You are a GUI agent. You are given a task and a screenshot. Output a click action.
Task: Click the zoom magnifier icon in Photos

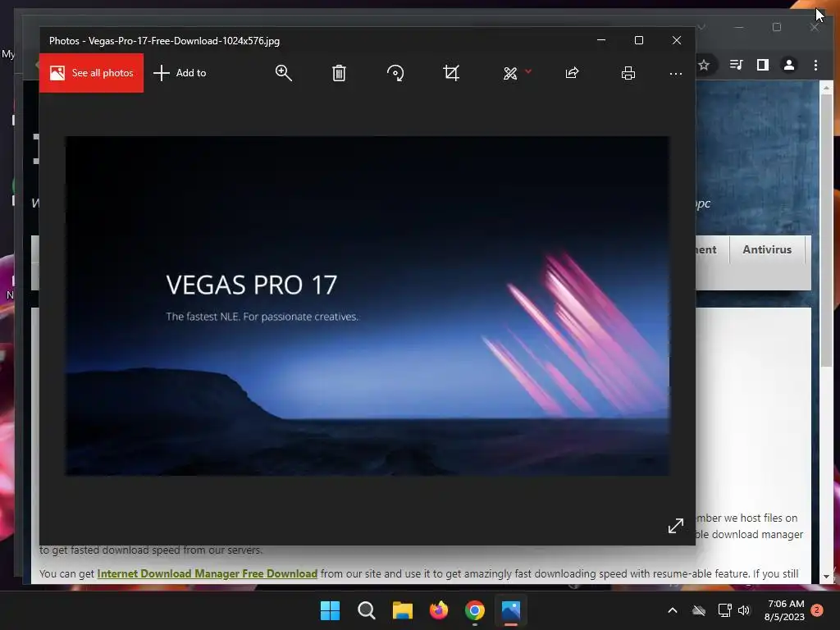point(283,73)
